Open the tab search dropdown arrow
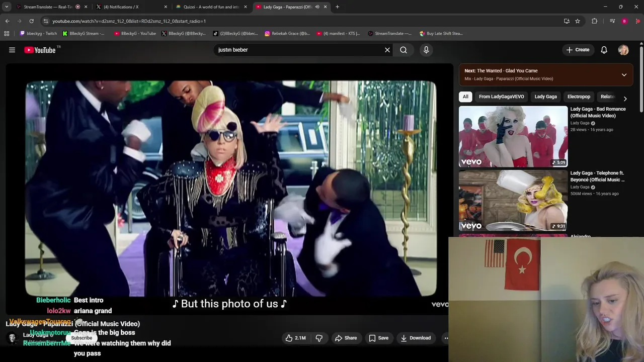The image size is (644, 362). point(7,7)
